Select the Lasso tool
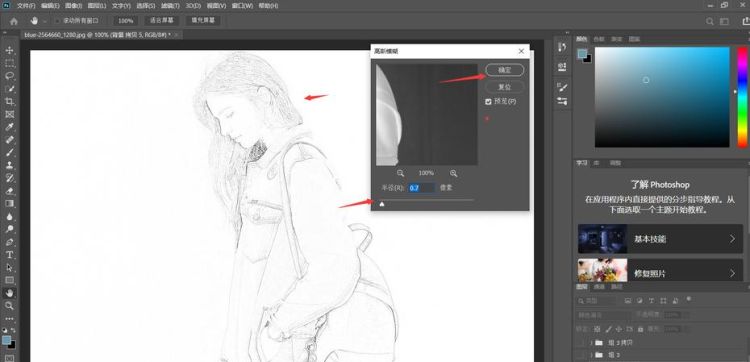The image size is (750, 362). pyautogui.click(x=9, y=76)
